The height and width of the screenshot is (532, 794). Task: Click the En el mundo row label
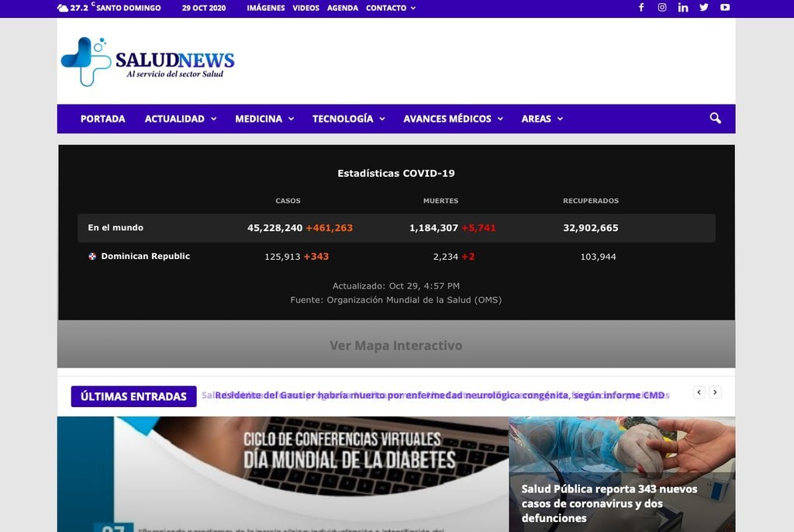pyautogui.click(x=116, y=227)
